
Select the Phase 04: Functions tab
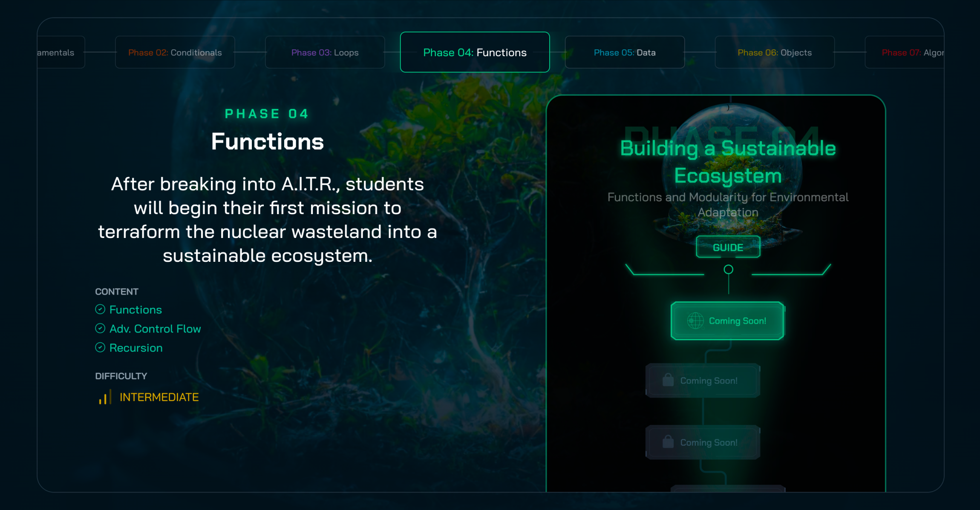[x=475, y=52]
